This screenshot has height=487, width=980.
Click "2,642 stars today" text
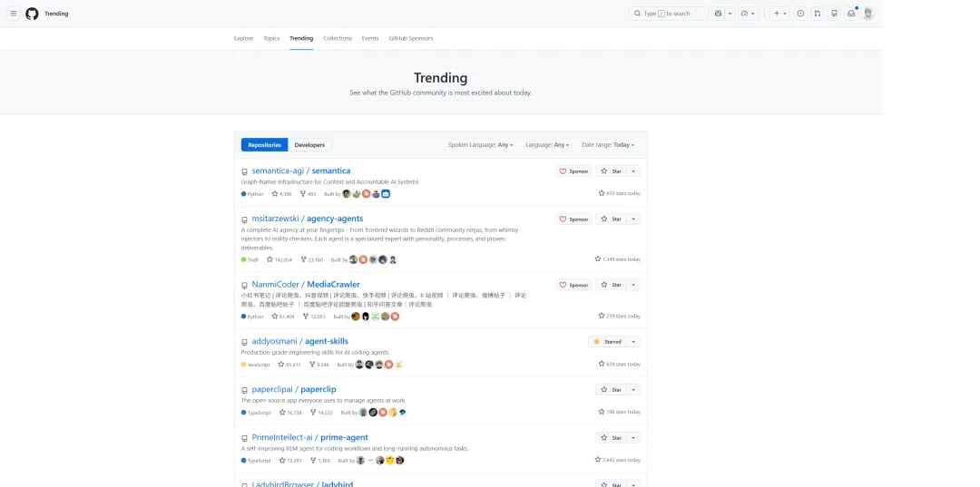click(x=618, y=460)
